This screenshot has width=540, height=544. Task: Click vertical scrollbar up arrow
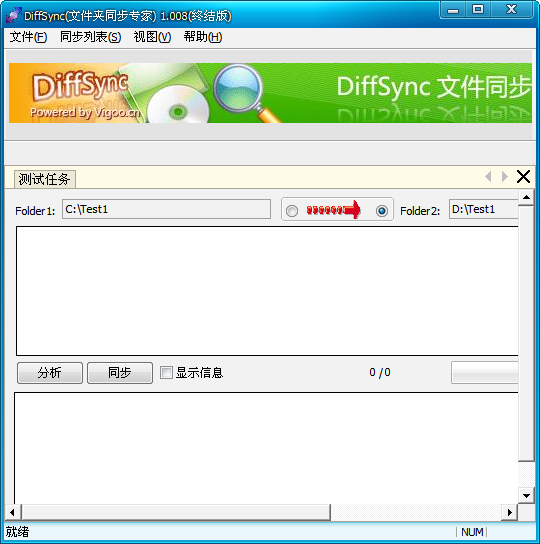pos(526,197)
